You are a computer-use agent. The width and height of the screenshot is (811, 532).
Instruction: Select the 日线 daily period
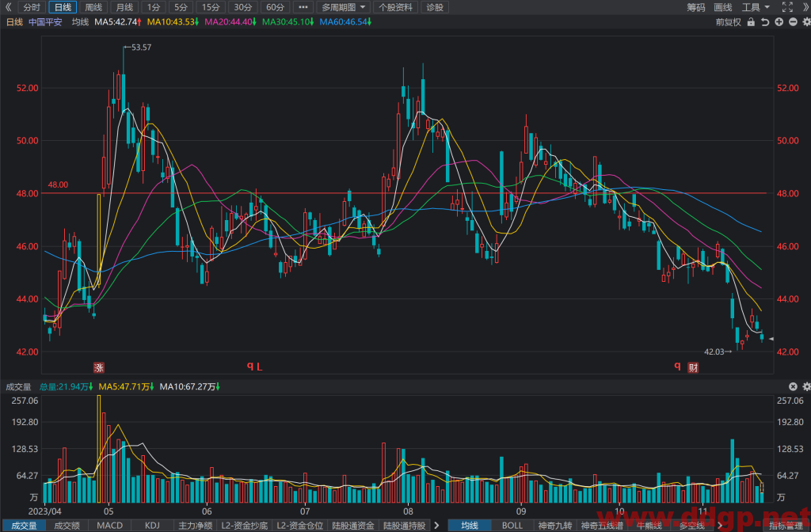(x=63, y=7)
